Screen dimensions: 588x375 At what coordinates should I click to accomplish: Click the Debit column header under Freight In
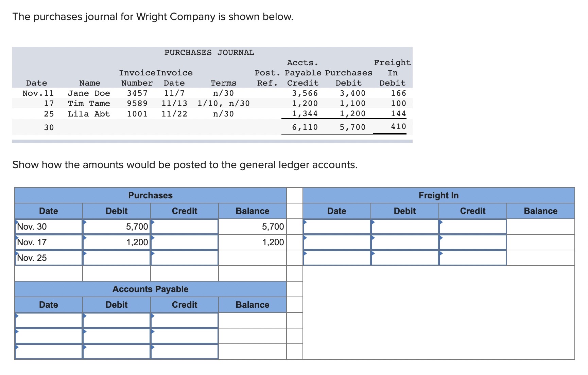[x=405, y=211]
